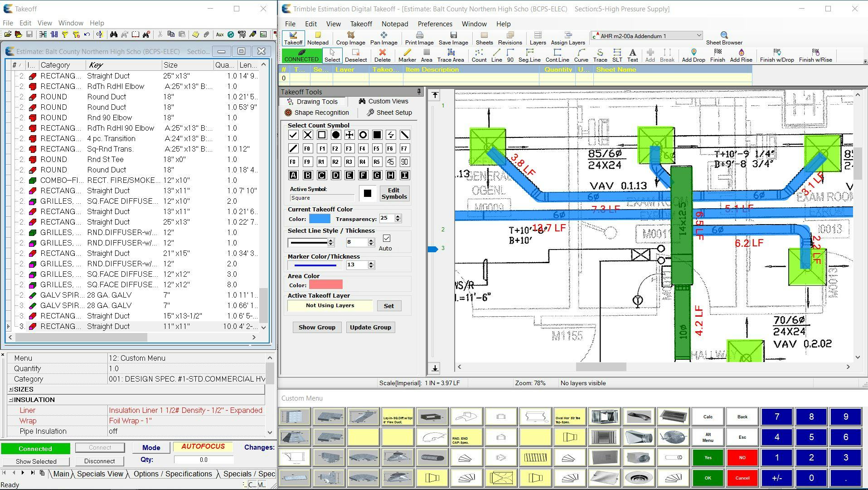Enable Show Selected in the bottom left panel

35,461
